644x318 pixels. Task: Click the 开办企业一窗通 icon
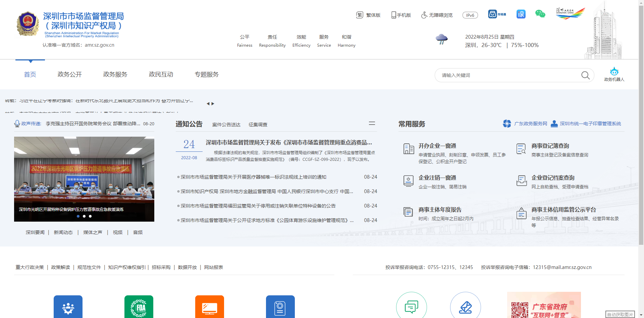[409, 149]
